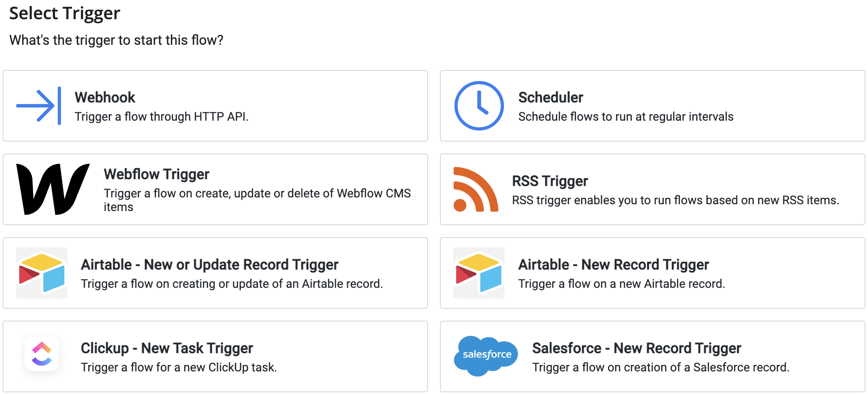Click the Airtable icon for New or Update Record
The height and width of the screenshot is (394, 868).
click(x=42, y=273)
